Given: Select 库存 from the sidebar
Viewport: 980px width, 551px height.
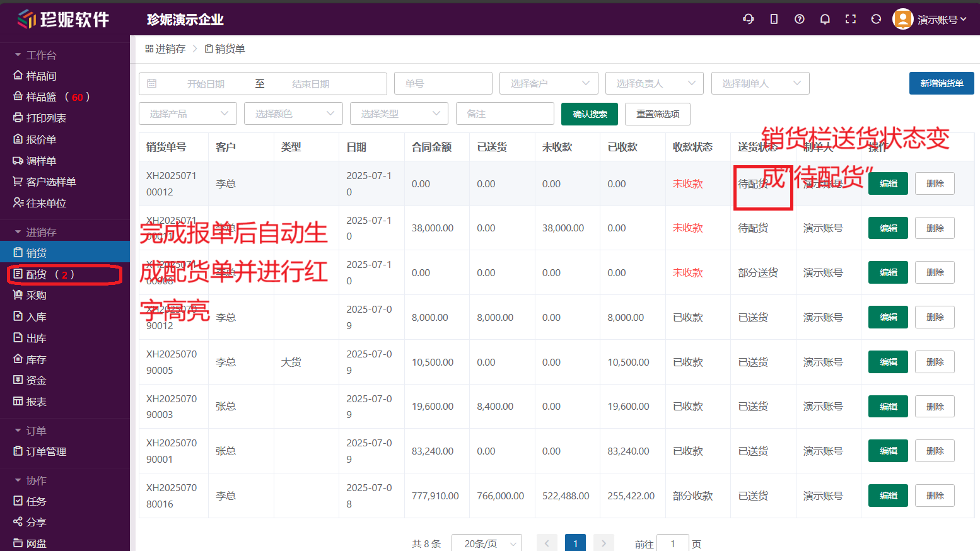Looking at the screenshot, I should point(37,359).
